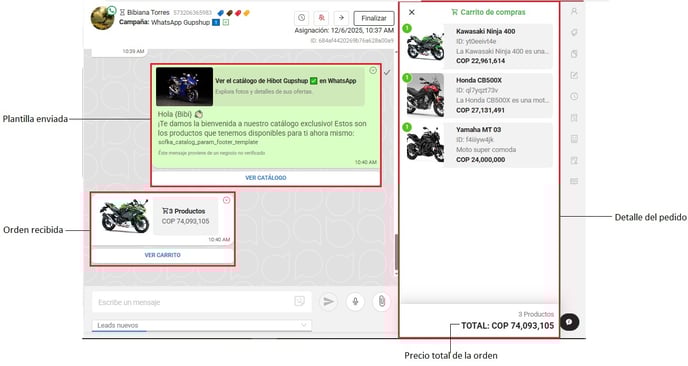Expand the Leads nuevos dropdown

click(202, 325)
